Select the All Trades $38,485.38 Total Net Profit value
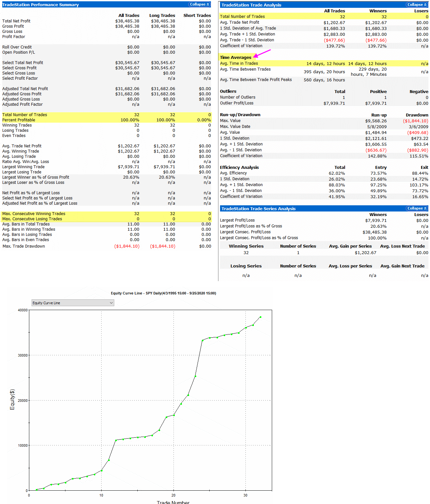The height and width of the screenshot is (504, 430). coord(127,21)
